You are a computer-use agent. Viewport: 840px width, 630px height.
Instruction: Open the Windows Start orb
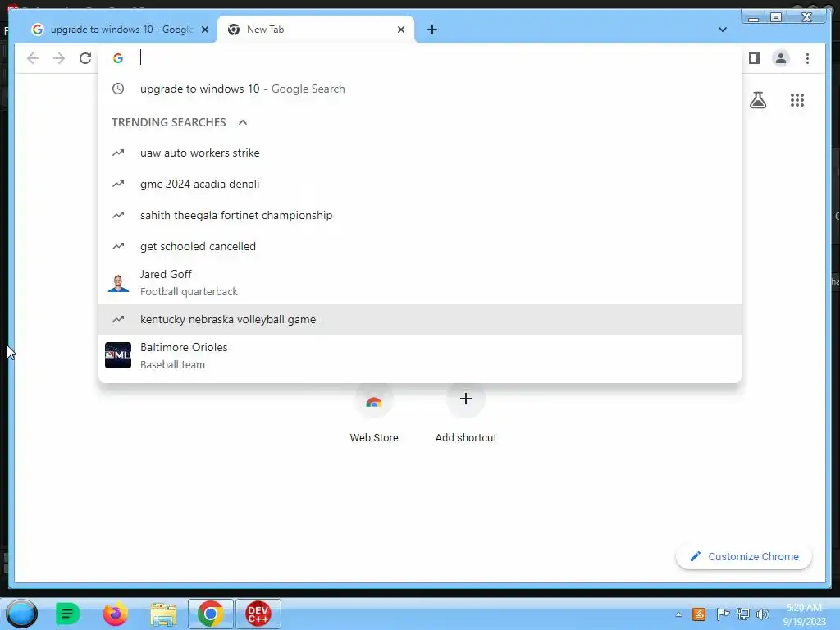pyautogui.click(x=21, y=614)
